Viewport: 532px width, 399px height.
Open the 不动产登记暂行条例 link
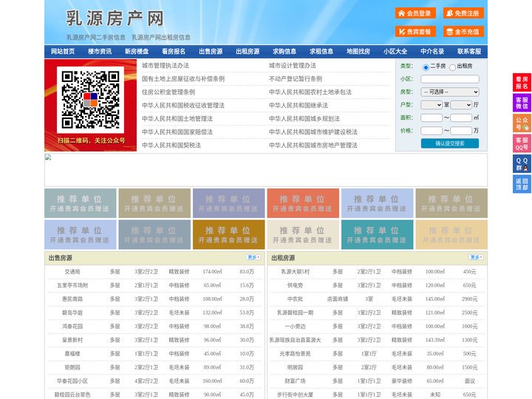[x=296, y=79]
